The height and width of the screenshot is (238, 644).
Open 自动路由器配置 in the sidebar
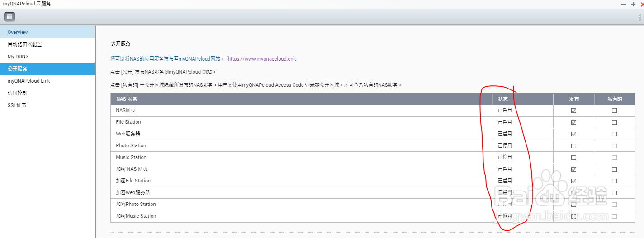[47, 44]
